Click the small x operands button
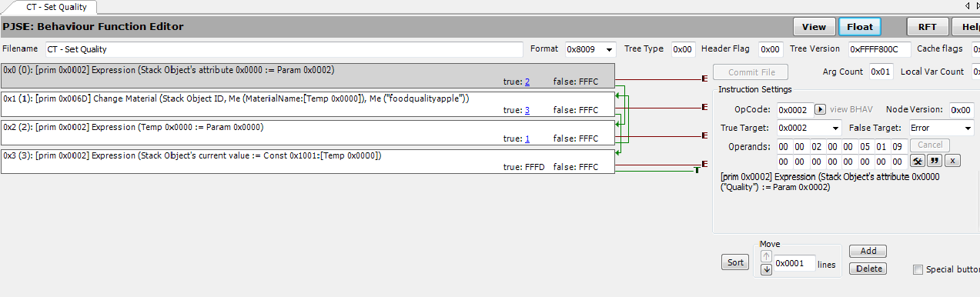This screenshot has height=297, width=980. tap(953, 161)
